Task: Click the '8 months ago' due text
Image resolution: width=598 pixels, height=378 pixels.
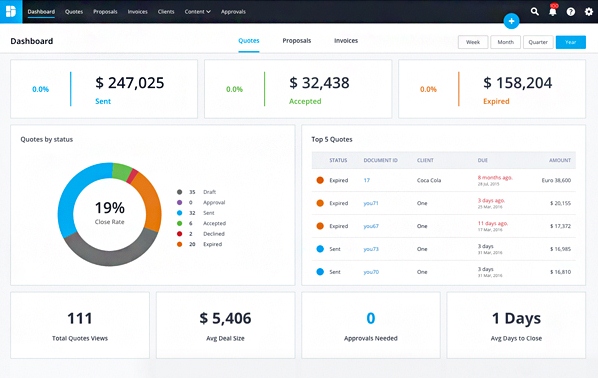Action: pyautogui.click(x=495, y=177)
